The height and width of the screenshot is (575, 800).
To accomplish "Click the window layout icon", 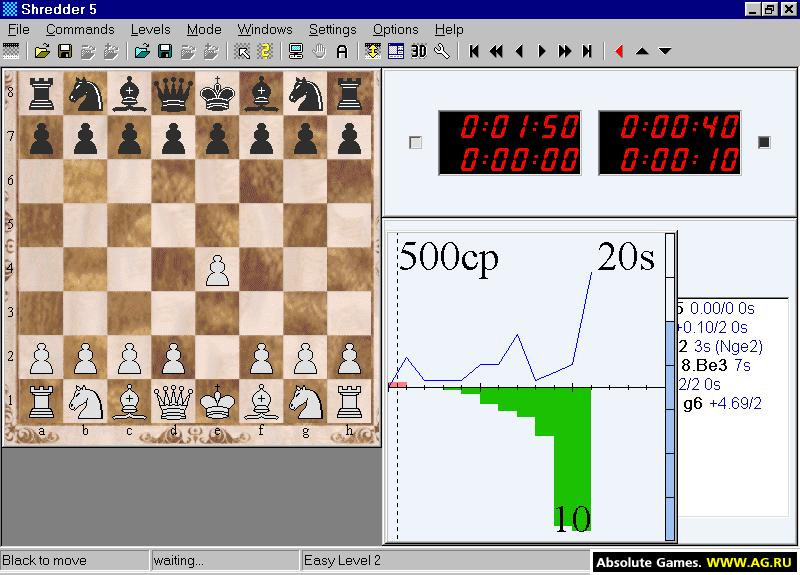I will tap(396, 51).
